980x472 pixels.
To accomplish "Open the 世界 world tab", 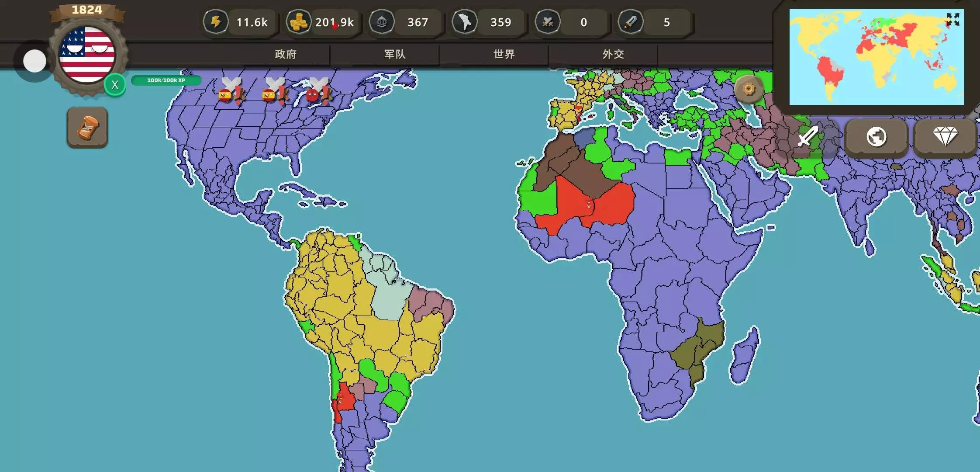I will pyautogui.click(x=504, y=54).
